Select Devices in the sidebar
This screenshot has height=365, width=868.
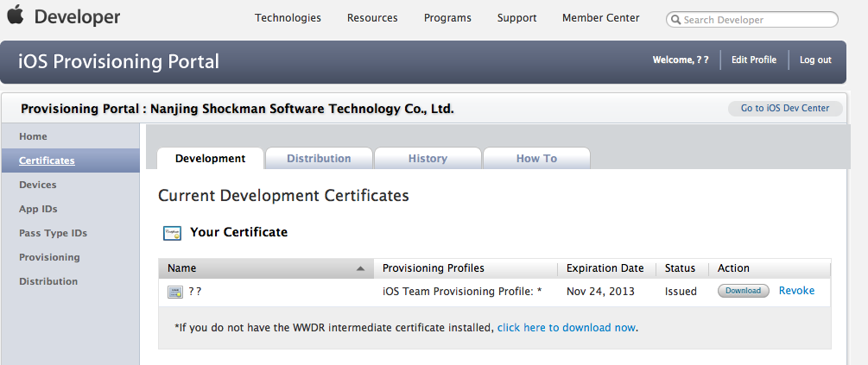coord(70,185)
